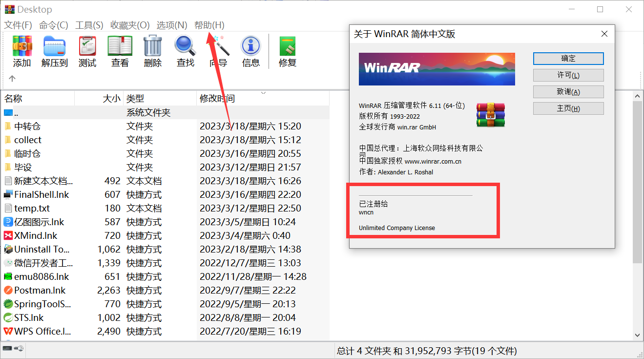
Task: Sort by the 类型 column header
Action: click(x=160, y=98)
